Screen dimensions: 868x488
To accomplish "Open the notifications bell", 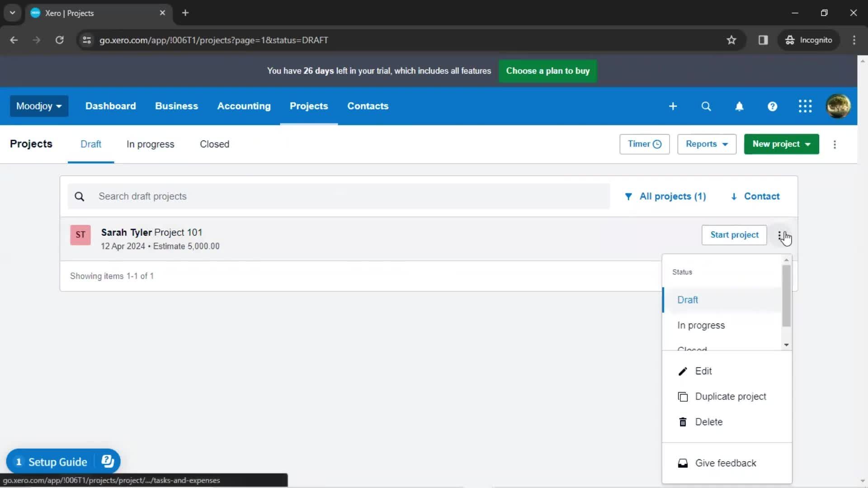I will 739,106.
